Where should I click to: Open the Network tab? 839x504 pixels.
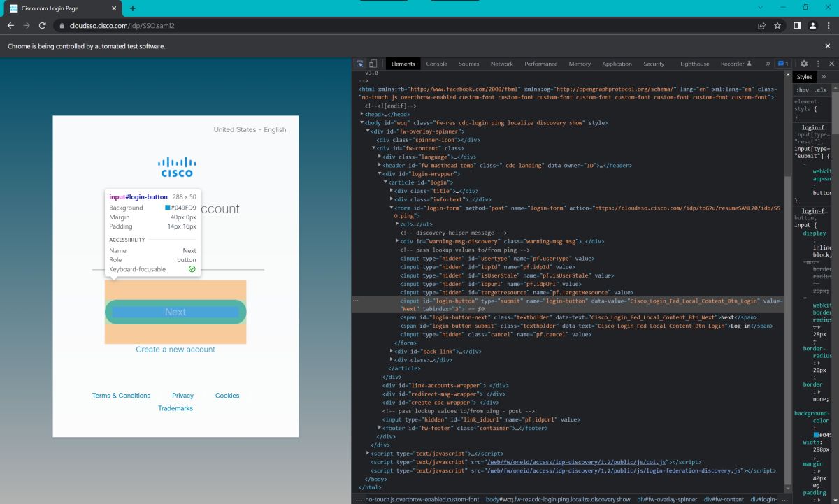tap(501, 64)
